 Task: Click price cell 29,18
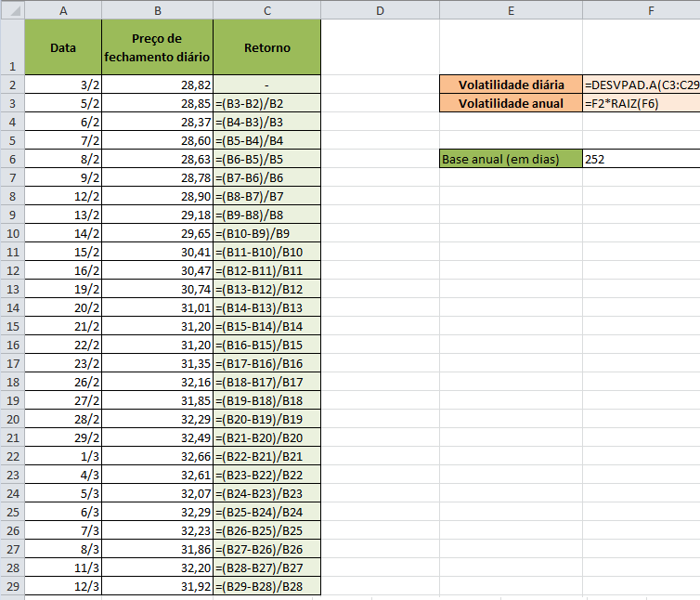[x=157, y=215]
